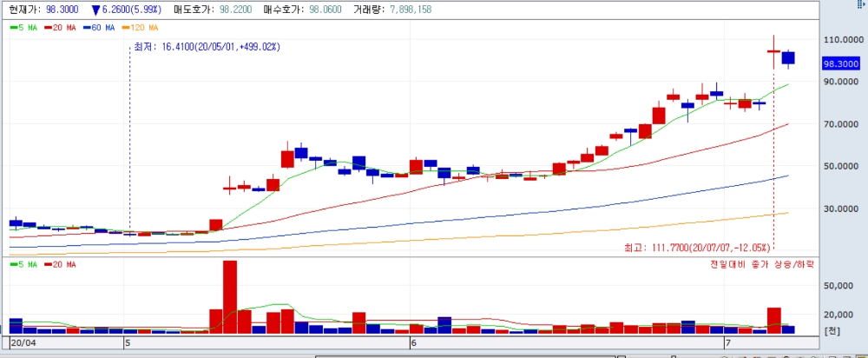Viewport: 868px width, 358px height.
Task: Select the red 20 MA legend in price chart
Action: click(x=61, y=27)
